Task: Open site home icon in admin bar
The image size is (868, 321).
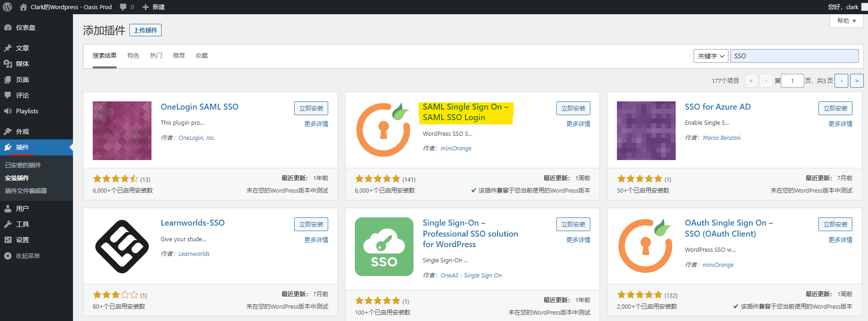Action: coord(23,7)
